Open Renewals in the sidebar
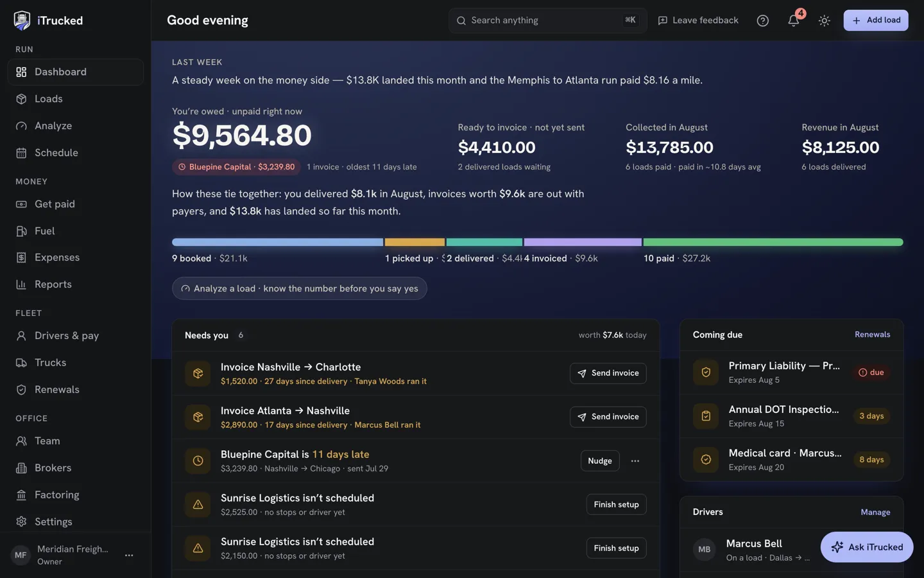This screenshot has width=924, height=578. (x=75, y=390)
